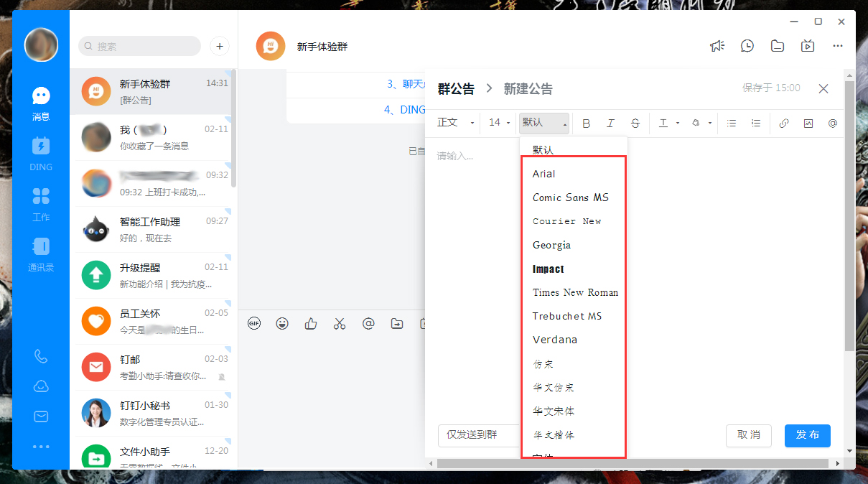Enable strikethrough formatting
The height and width of the screenshot is (484, 868).
coord(635,123)
